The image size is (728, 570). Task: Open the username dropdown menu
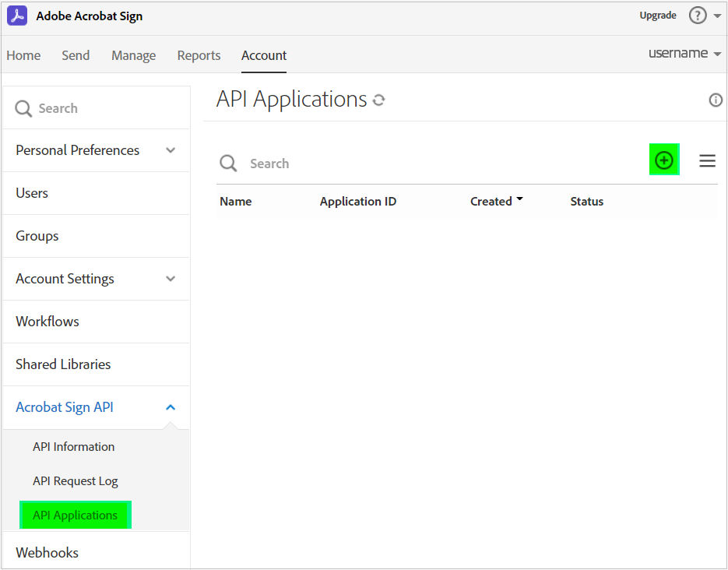(x=685, y=54)
